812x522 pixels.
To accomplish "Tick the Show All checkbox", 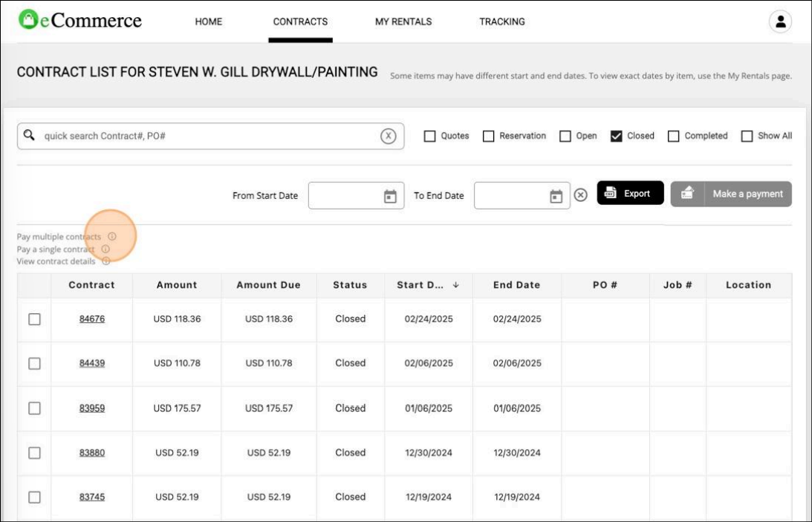I will click(x=747, y=137).
